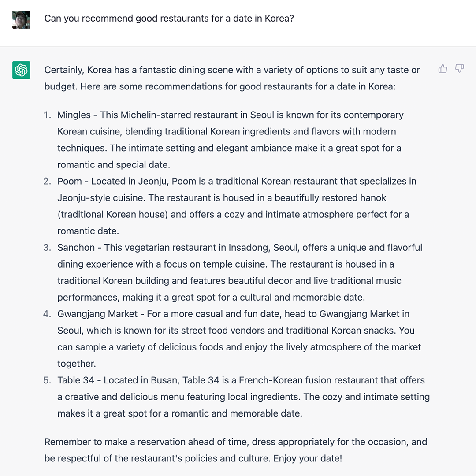
Task: Click the Sanchon name in item three
Action: 76,247
